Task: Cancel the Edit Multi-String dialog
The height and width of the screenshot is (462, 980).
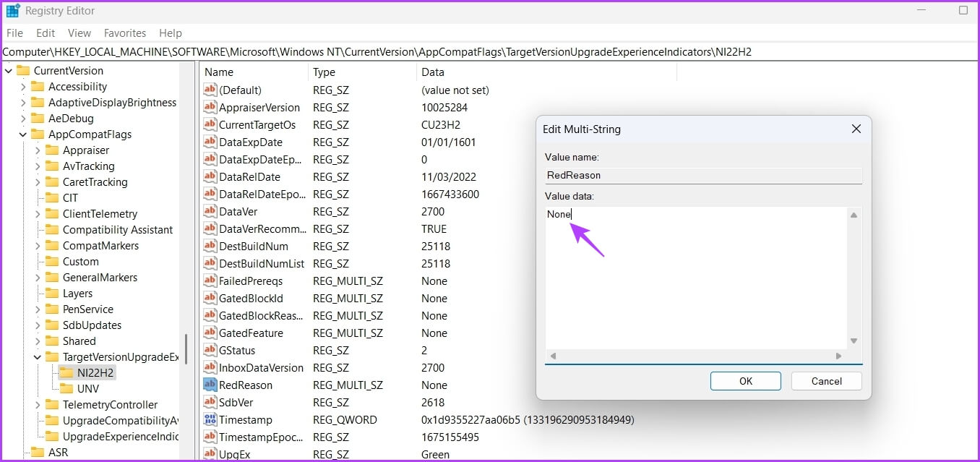Action: [x=826, y=381]
